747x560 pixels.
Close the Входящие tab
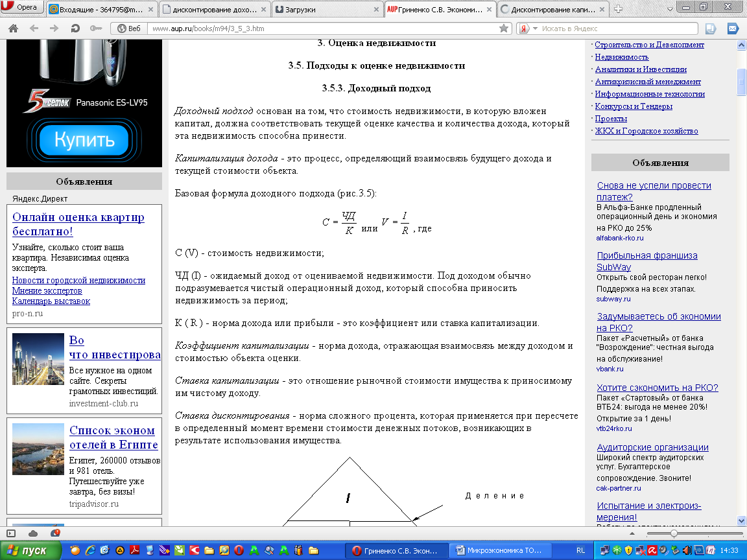pyautogui.click(x=150, y=9)
